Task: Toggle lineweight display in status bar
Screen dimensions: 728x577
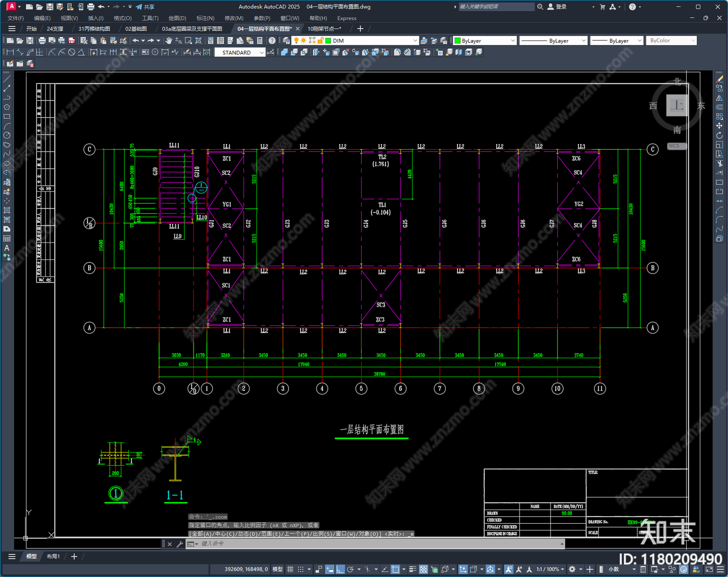Action: 413,569
